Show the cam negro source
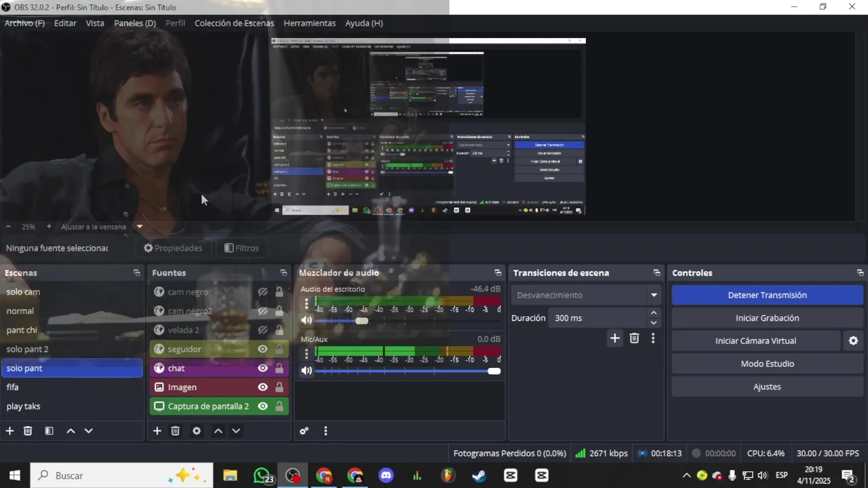The height and width of the screenshot is (488, 868). pyautogui.click(x=262, y=292)
